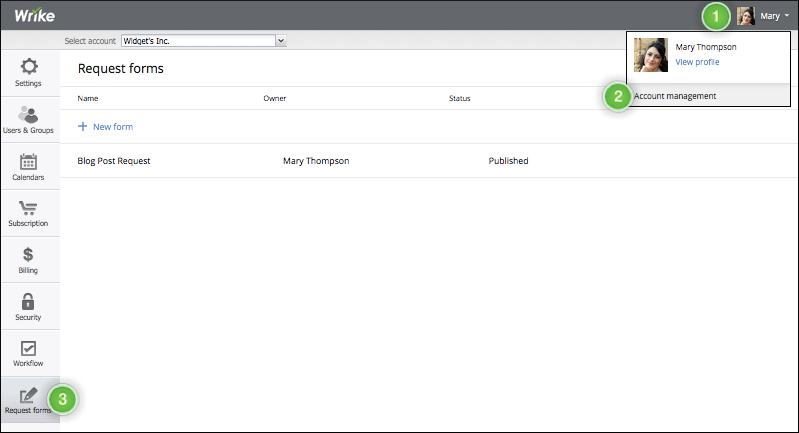The width and height of the screenshot is (799, 433).
Task: Click the Name column header
Action: pyautogui.click(x=88, y=98)
